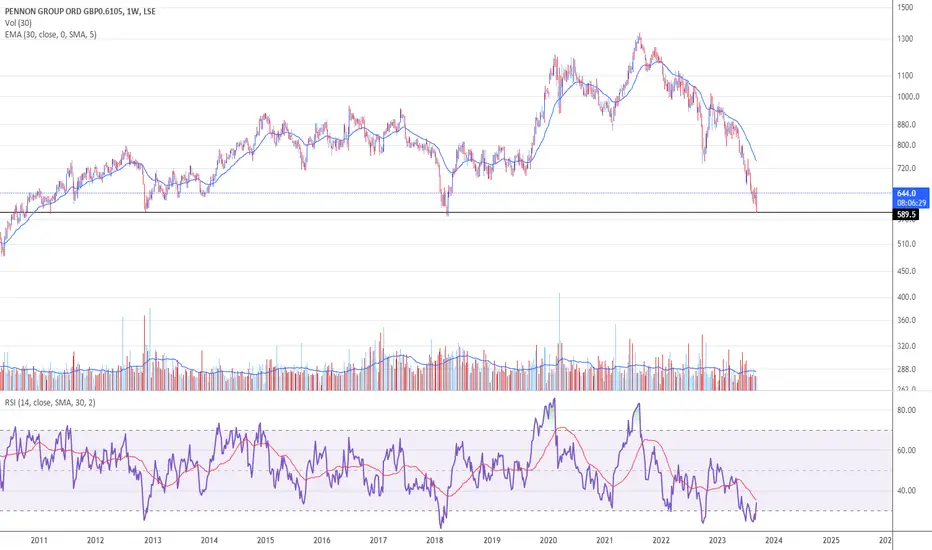
Task: Click the PENNON GROUP ORD GBP0.6105 symbol legend
Action: (80, 11)
